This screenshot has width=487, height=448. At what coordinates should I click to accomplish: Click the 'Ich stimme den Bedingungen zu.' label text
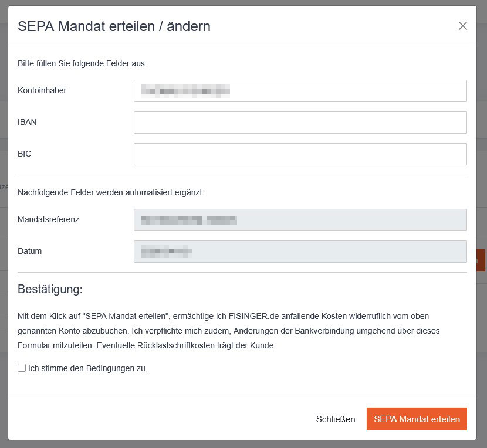[x=87, y=368]
